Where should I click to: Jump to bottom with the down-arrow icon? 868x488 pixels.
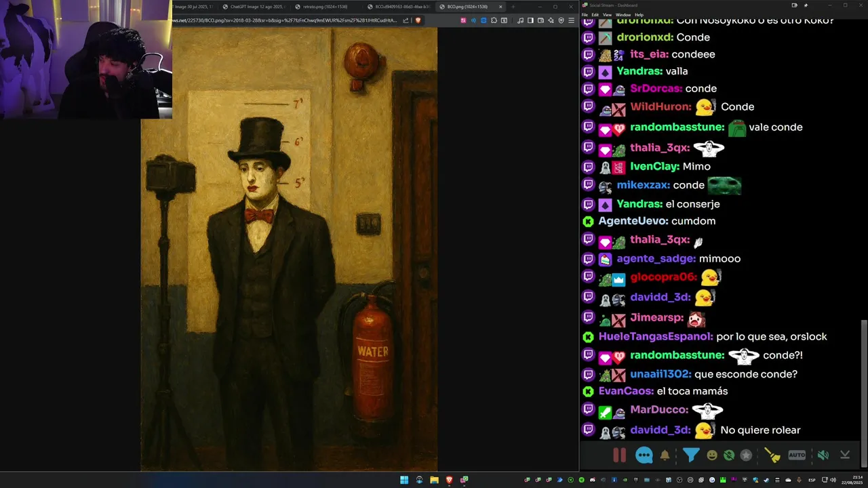[845, 455]
